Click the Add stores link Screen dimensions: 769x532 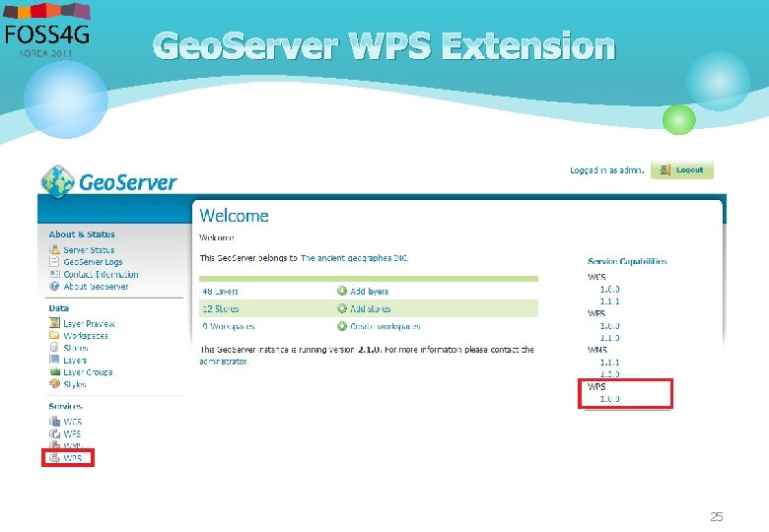click(x=370, y=309)
